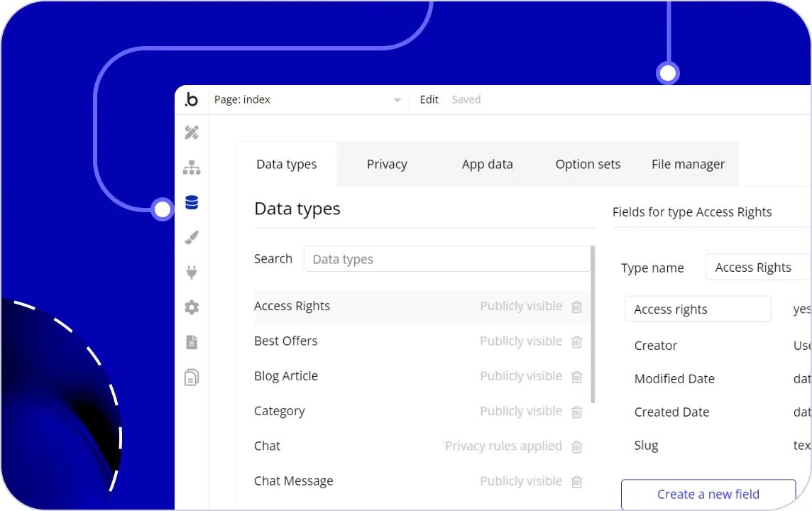Switch to the App data tab

[x=488, y=164]
